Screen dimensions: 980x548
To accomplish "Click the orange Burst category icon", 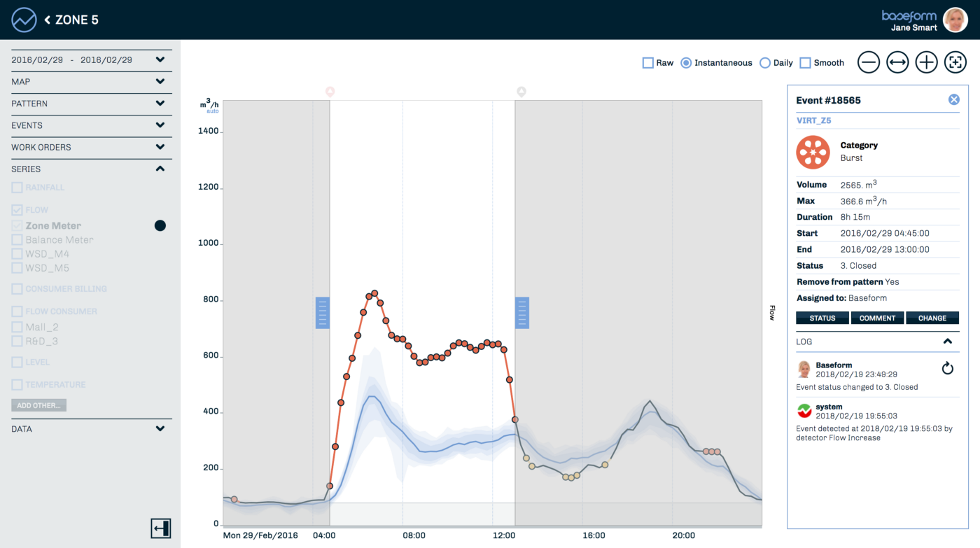I will (813, 152).
